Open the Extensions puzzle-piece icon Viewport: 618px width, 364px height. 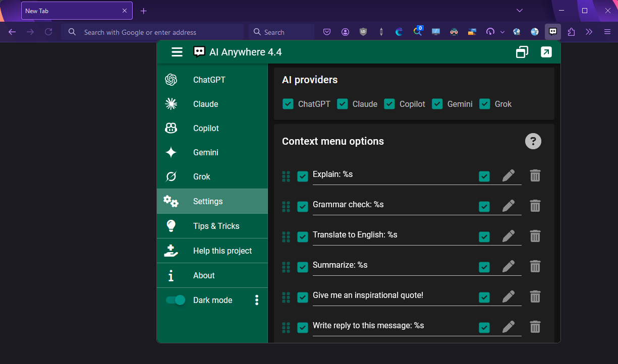point(571,32)
